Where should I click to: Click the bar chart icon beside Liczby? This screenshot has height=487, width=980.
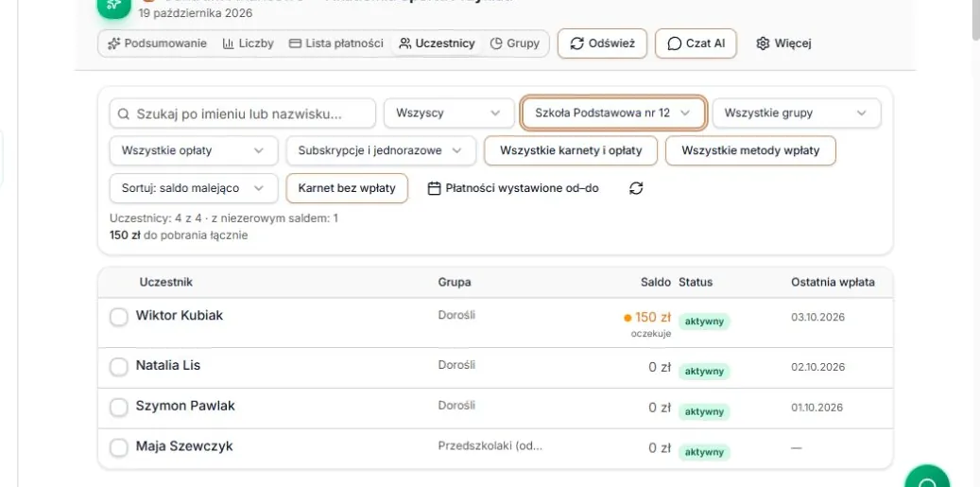coord(228,43)
